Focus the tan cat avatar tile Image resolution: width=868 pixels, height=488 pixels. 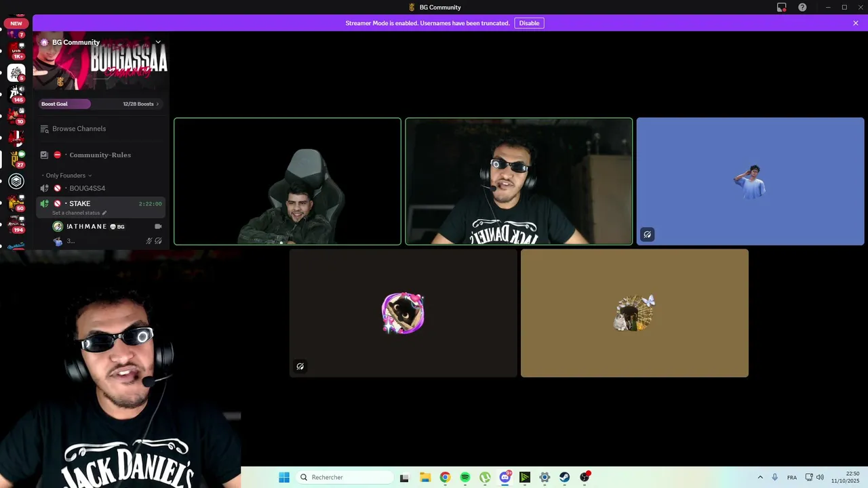(x=635, y=313)
